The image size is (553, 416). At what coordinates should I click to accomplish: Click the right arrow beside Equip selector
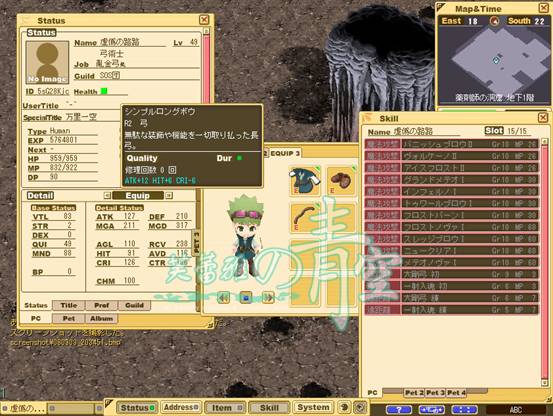point(169,195)
